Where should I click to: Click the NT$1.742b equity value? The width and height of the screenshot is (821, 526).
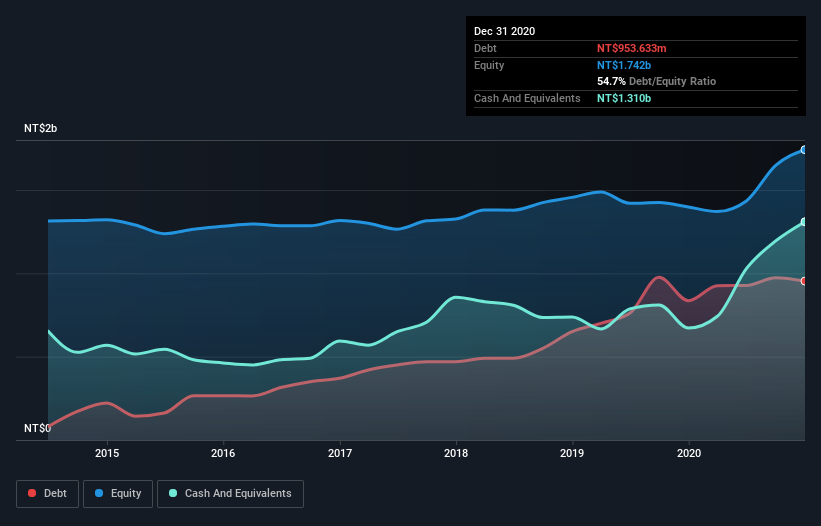(x=624, y=65)
